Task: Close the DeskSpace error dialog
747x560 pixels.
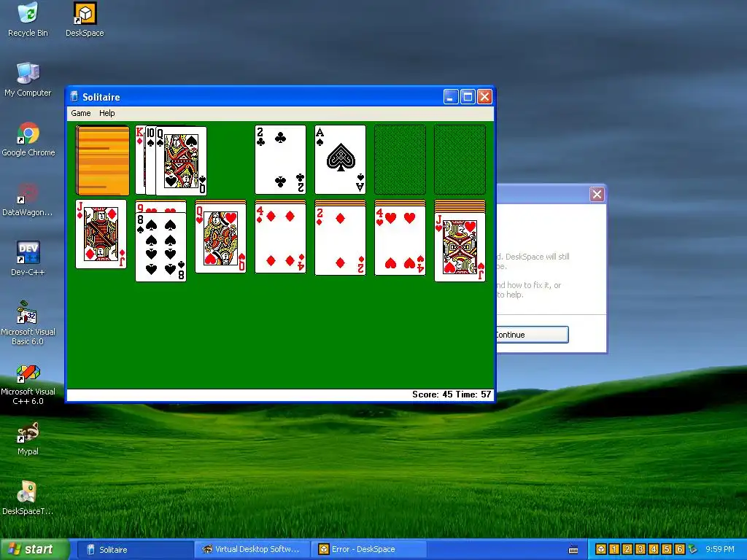Action: coord(597,194)
